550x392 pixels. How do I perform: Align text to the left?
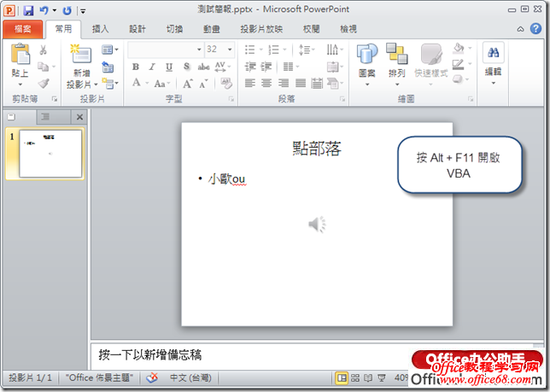click(x=249, y=83)
